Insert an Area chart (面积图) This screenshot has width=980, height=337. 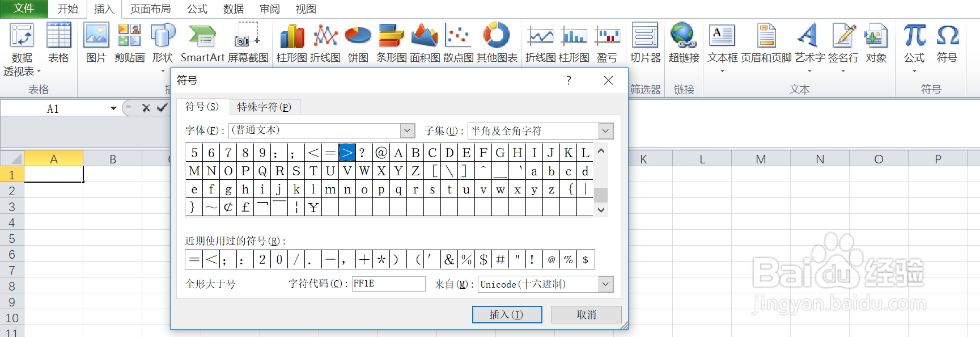coord(425,43)
